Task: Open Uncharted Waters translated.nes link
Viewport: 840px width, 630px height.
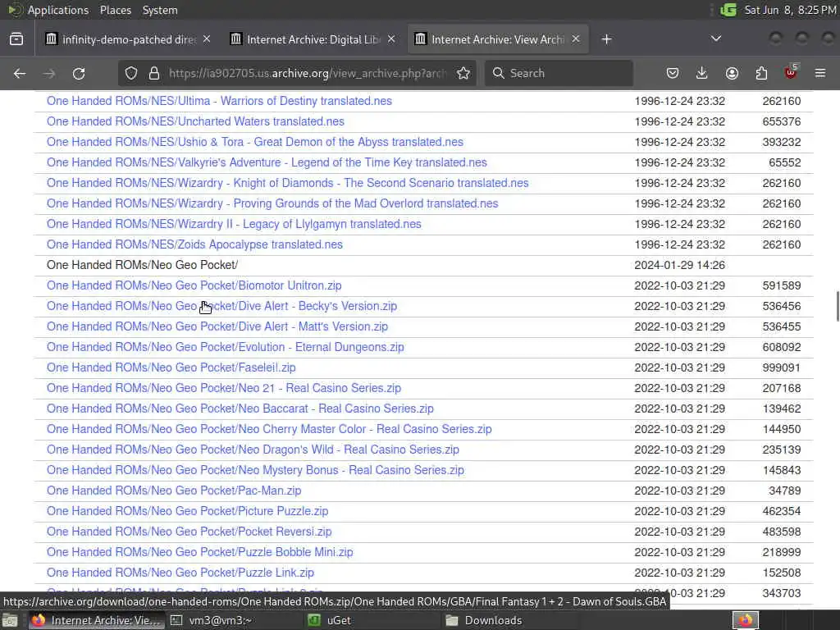Action: (x=195, y=121)
